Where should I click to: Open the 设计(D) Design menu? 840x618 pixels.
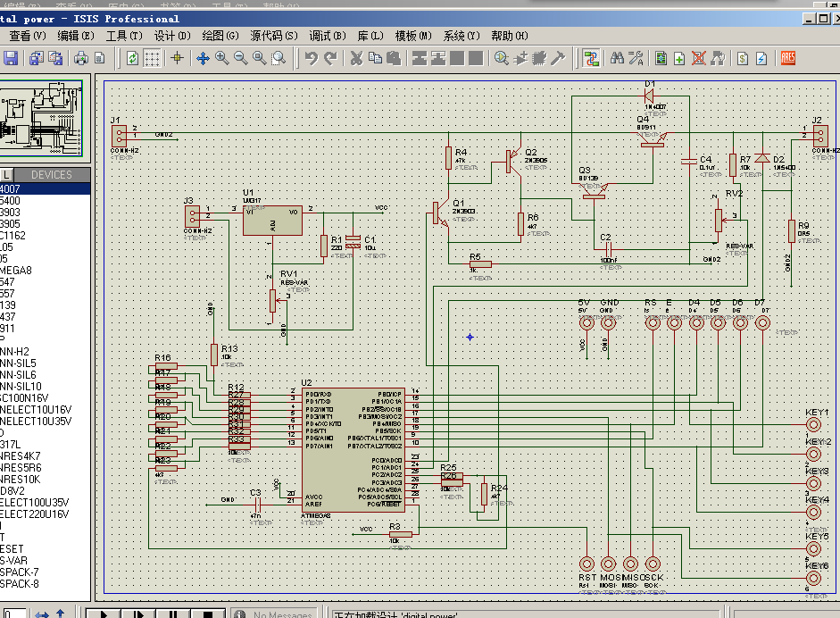point(172,36)
